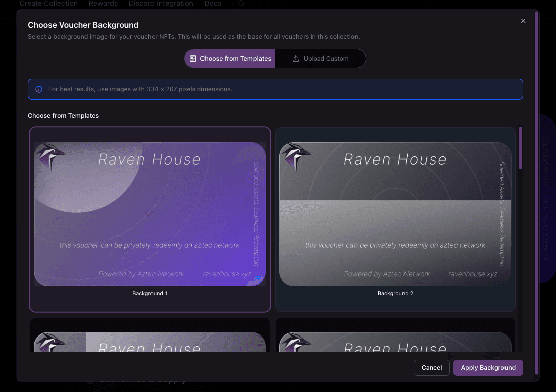Viewport: 556px width, 392px height.
Task: Click the search magnifier in the top navigation
Action: (241, 4)
